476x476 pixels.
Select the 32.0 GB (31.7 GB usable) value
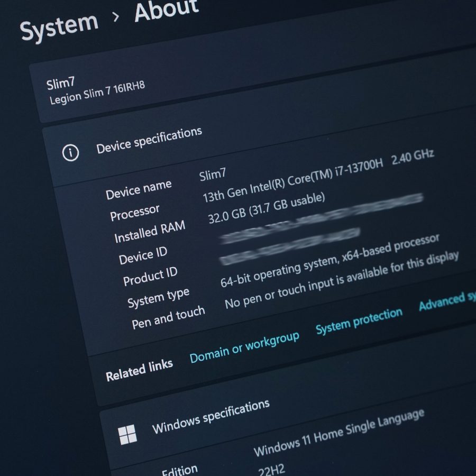pos(266,208)
